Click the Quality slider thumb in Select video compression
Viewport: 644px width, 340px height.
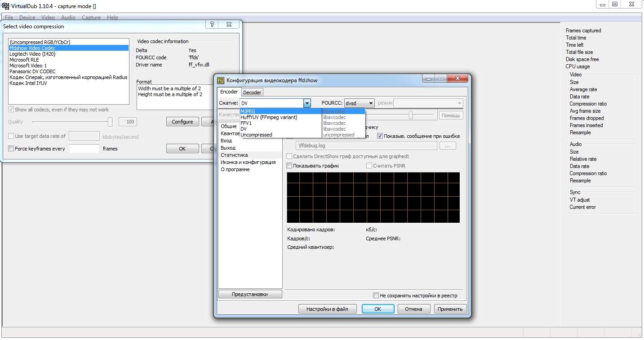click(110, 122)
